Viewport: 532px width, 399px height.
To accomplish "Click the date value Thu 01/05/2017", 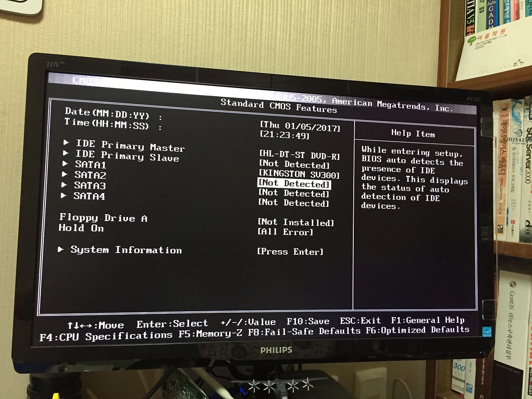I will pyautogui.click(x=300, y=126).
